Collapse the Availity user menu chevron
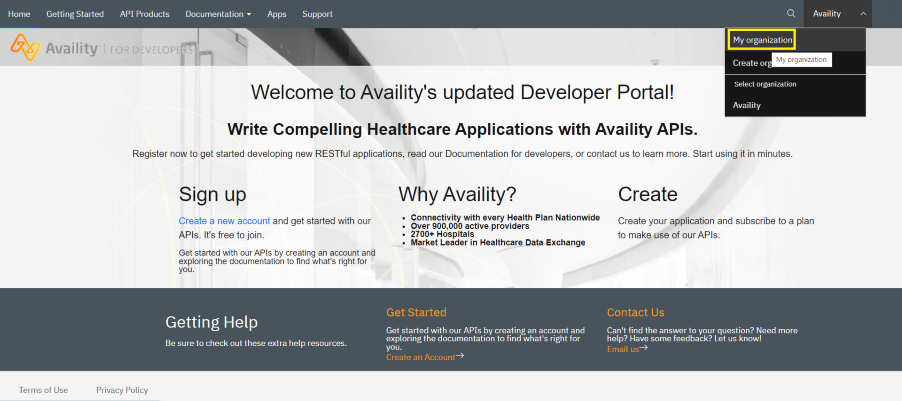Screen dimensions: 902x401 tap(863, 14)
